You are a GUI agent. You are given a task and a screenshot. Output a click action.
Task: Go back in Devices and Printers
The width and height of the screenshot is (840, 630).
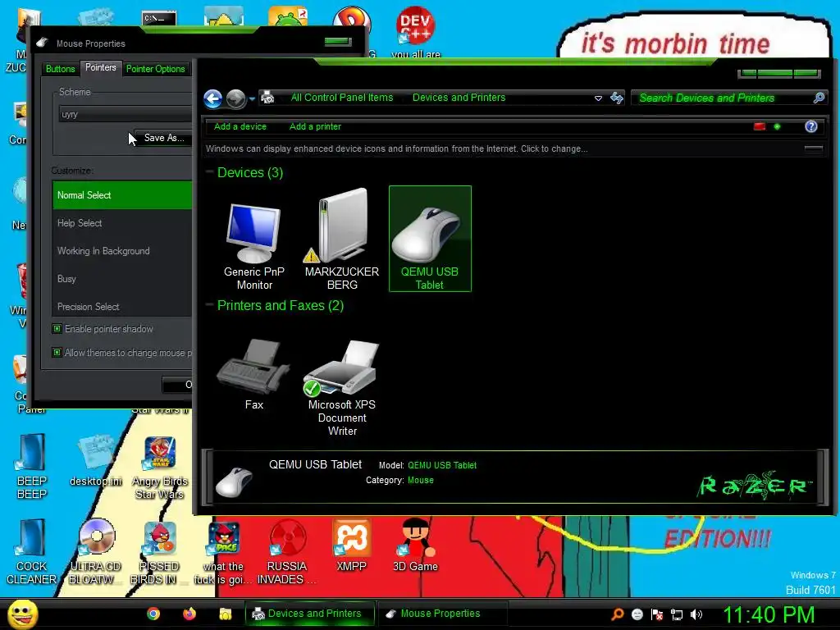tap(212, 98)
